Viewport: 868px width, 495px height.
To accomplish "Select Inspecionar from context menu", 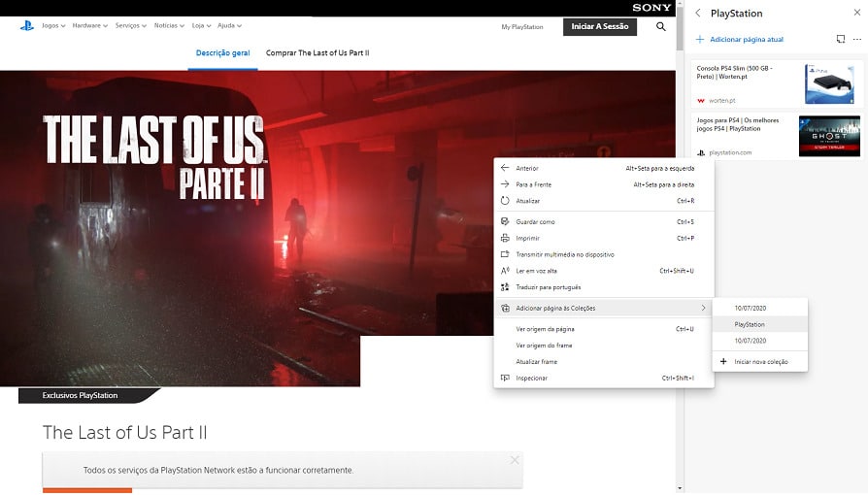I will tap(603, 378).
